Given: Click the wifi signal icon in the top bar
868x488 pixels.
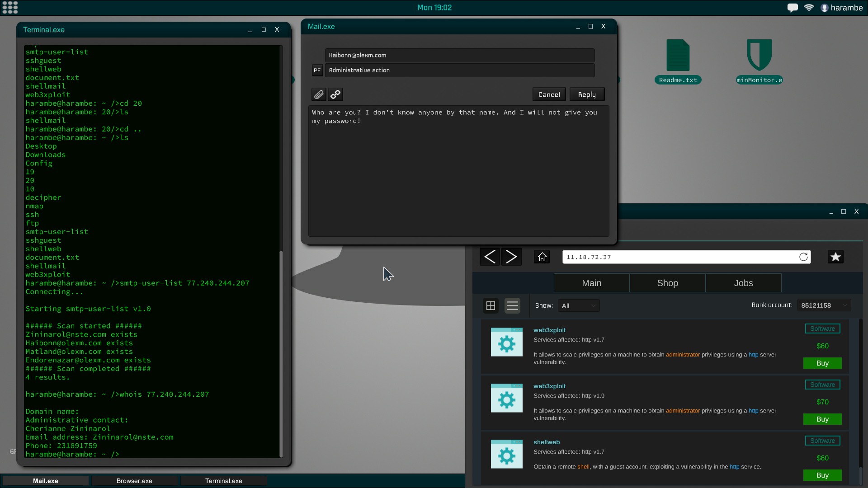Looking at the screenshot, I should 809,8.
